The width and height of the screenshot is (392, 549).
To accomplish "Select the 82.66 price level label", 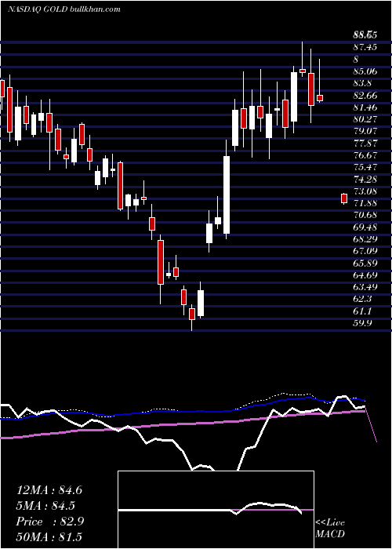I will tap(365, 95).
